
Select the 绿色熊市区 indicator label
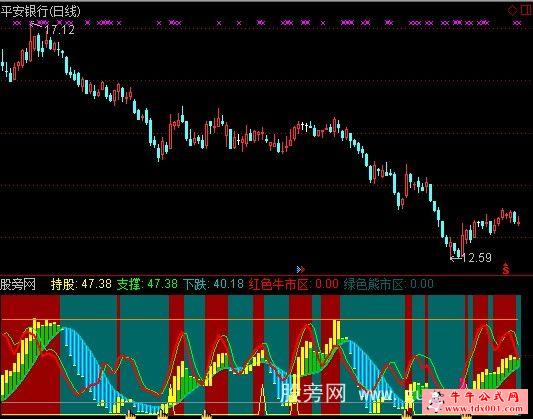point(373,284)
